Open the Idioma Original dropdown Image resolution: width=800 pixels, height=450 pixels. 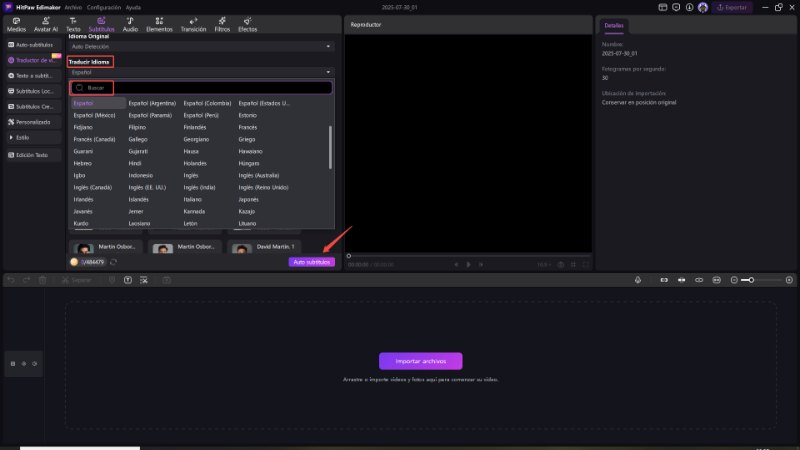tap(200, 46)
